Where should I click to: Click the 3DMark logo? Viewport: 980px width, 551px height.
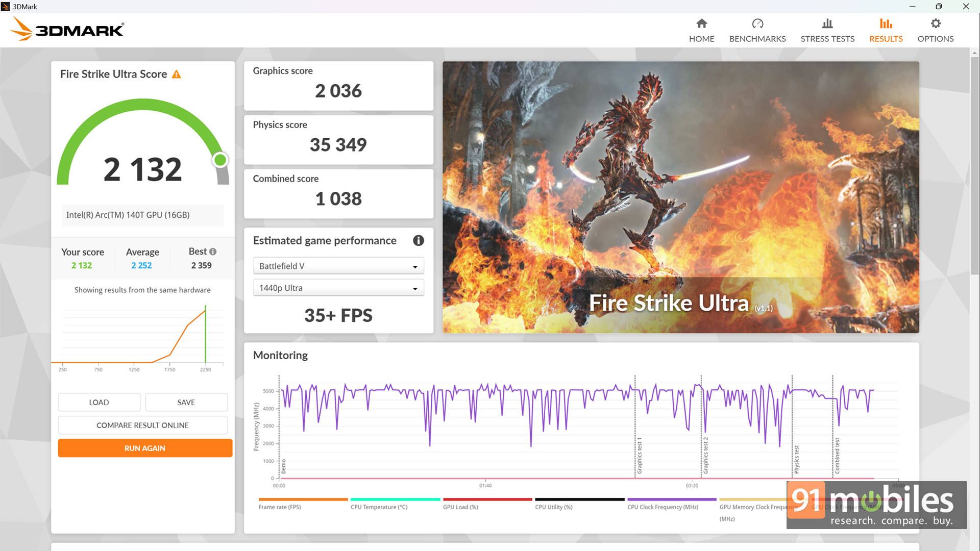(67, 29)
